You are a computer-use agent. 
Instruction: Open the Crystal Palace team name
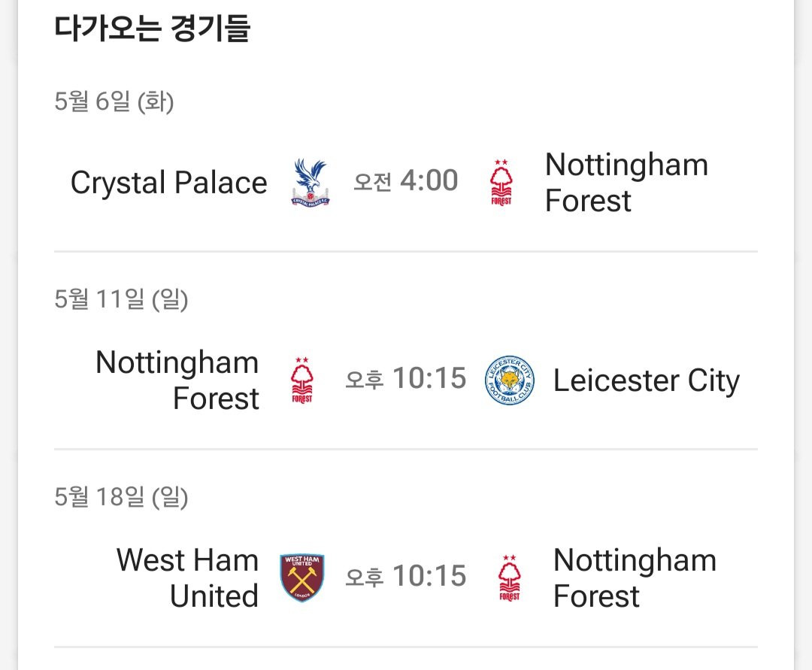tap(169, 183)
